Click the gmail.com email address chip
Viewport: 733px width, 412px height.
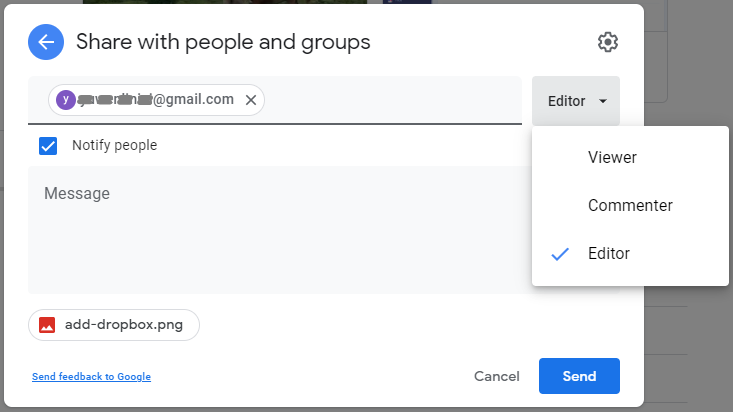pyautogui.click(x=158, y=100)
